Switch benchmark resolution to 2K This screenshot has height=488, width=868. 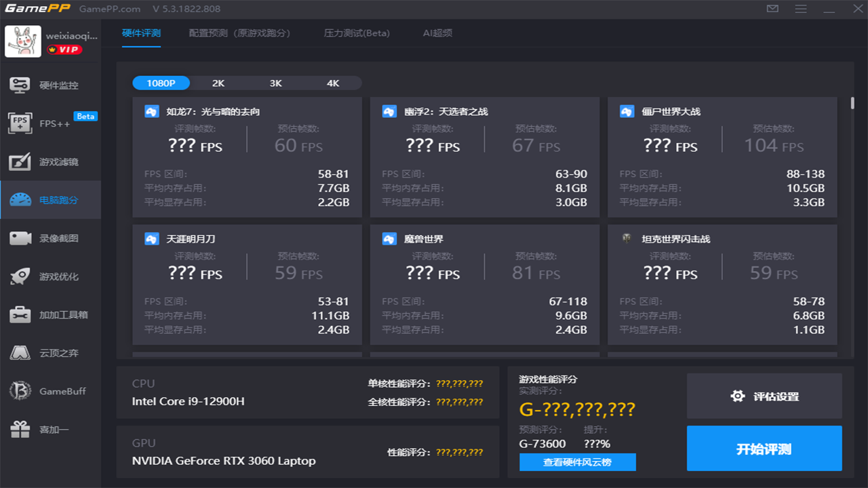click(217, 83)
